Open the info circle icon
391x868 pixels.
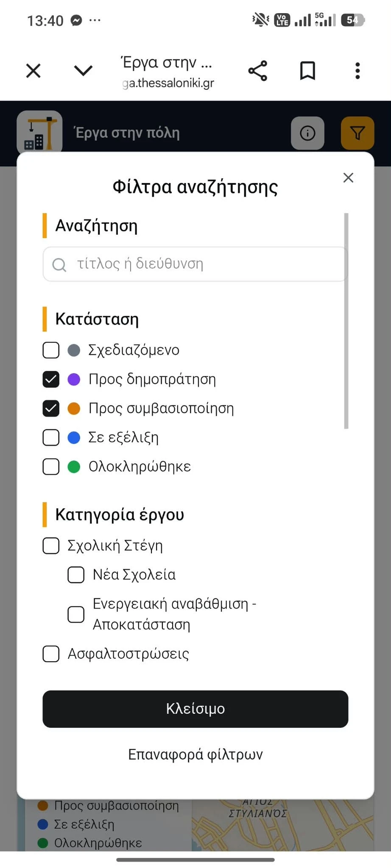(x=307, y=133)
